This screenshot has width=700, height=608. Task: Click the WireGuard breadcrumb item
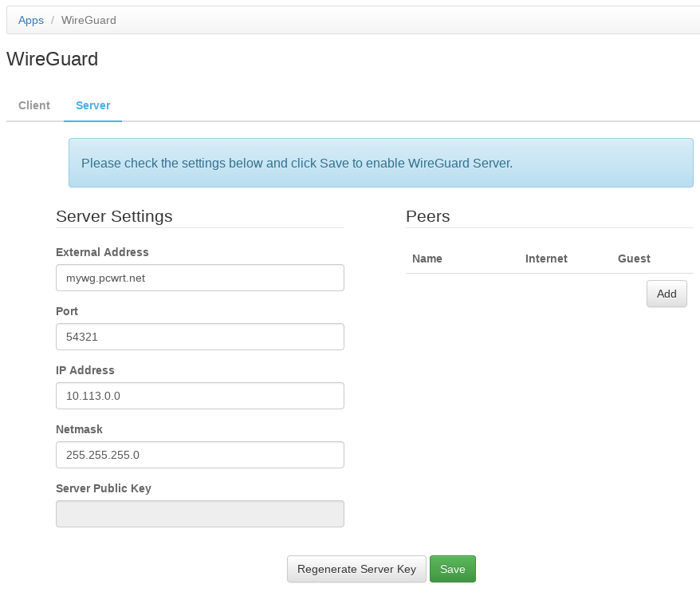pyautogui.click(x=88, y=20)
